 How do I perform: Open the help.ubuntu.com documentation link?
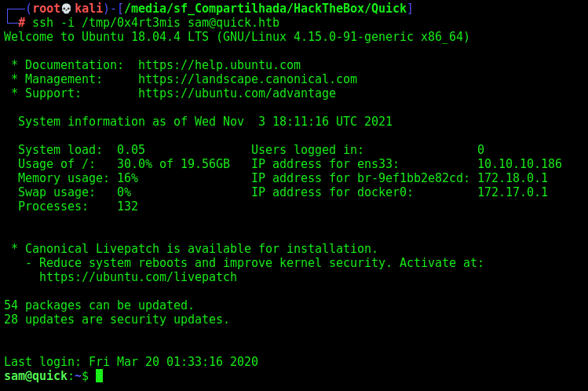(x=219, y=65)
